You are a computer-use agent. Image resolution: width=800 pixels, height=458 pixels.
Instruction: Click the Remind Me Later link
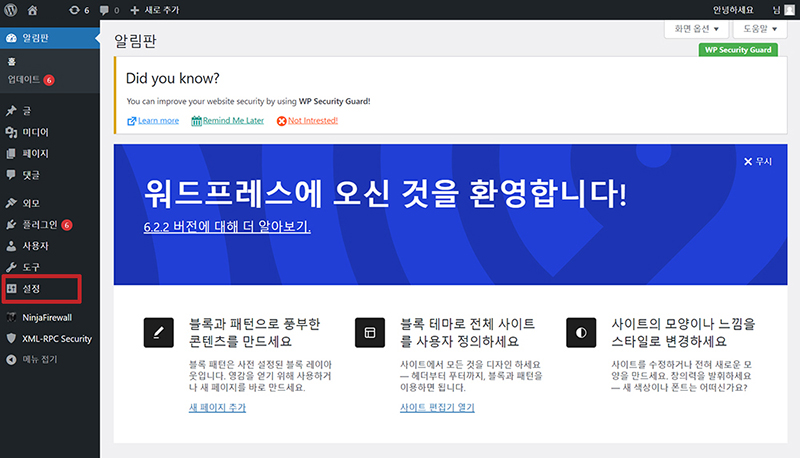click(x=234, y=120)
